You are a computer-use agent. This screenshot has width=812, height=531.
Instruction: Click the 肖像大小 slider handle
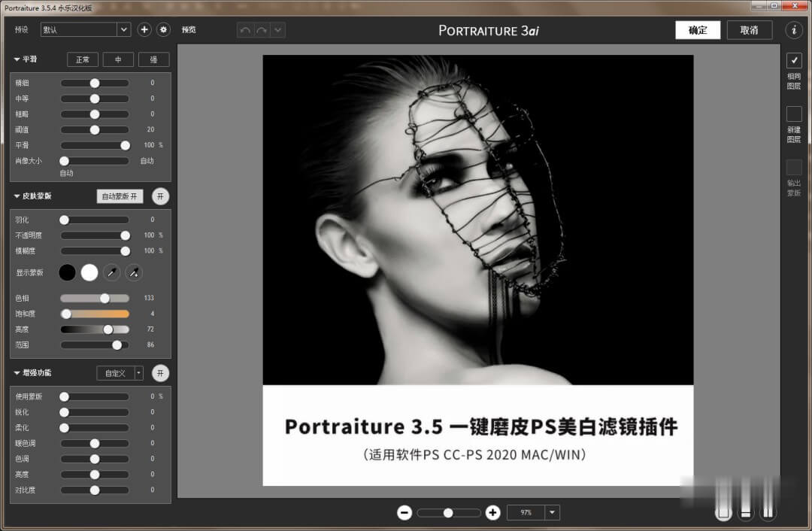pos(64,161)
